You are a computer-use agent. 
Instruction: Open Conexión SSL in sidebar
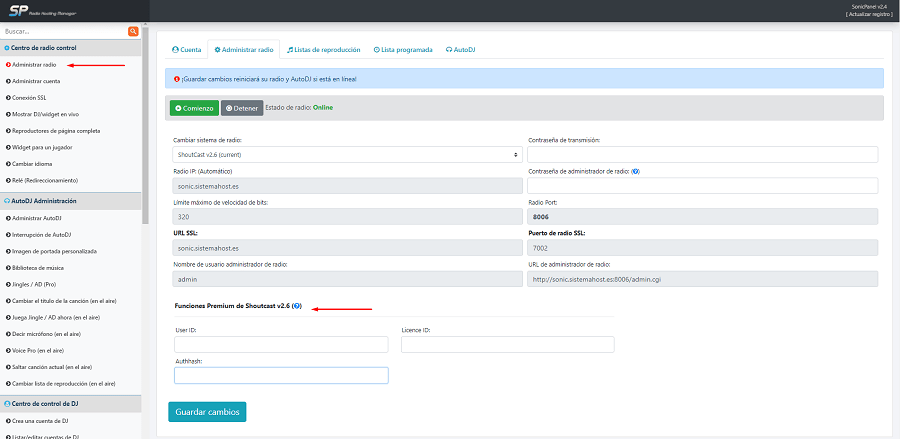click(x=29, y=97)
